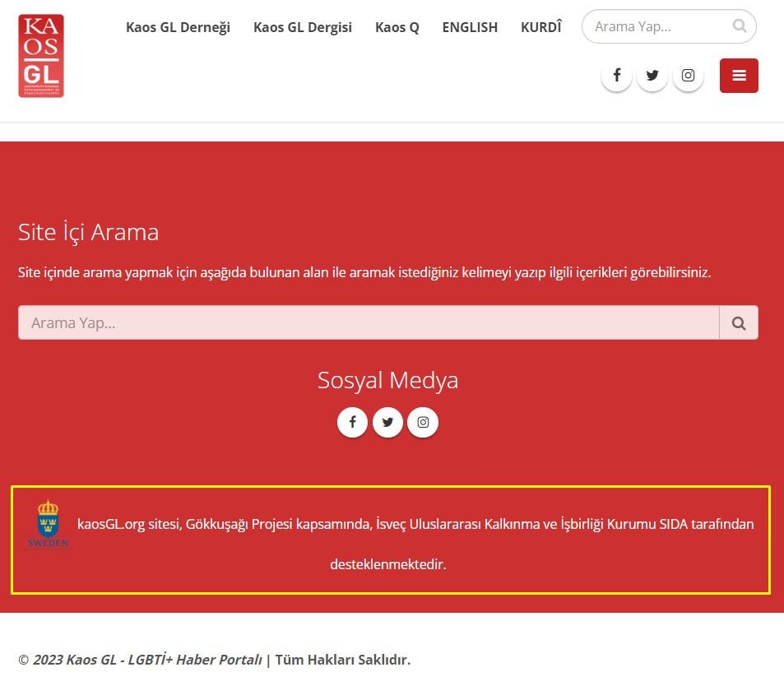This screenshot has height=686, width=784.
Task: Click the Site İçi Arama input field
Action: pyautogui.click(x=369, y=323)
